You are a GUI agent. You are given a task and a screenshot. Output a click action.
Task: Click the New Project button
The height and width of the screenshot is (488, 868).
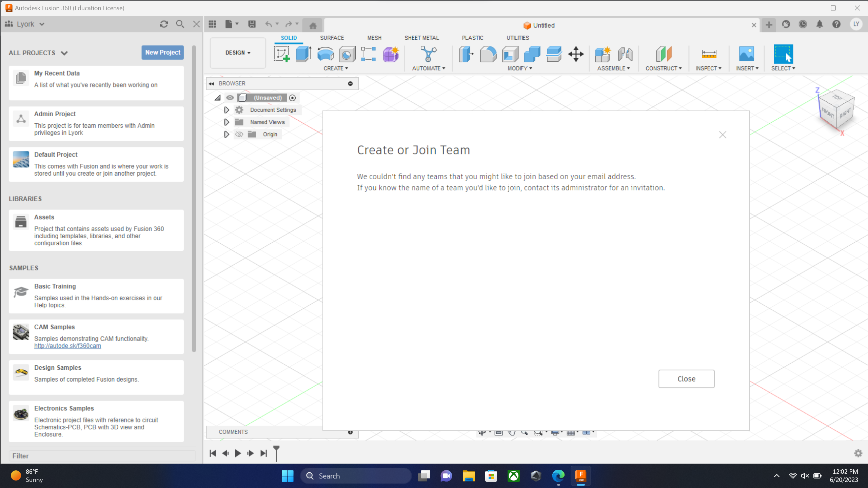coord(163,53)
